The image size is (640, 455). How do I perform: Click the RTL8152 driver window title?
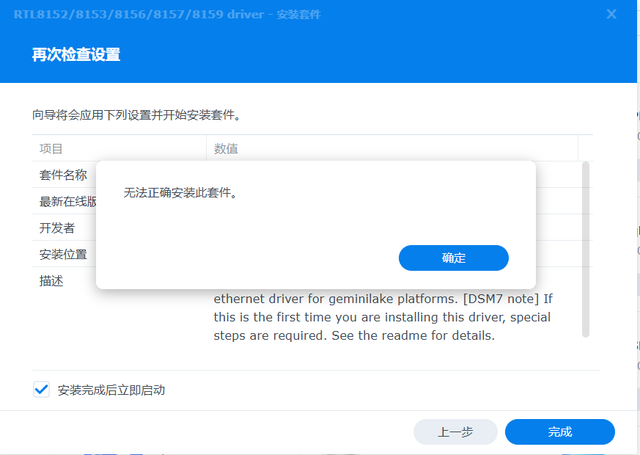tap(167, 14)
